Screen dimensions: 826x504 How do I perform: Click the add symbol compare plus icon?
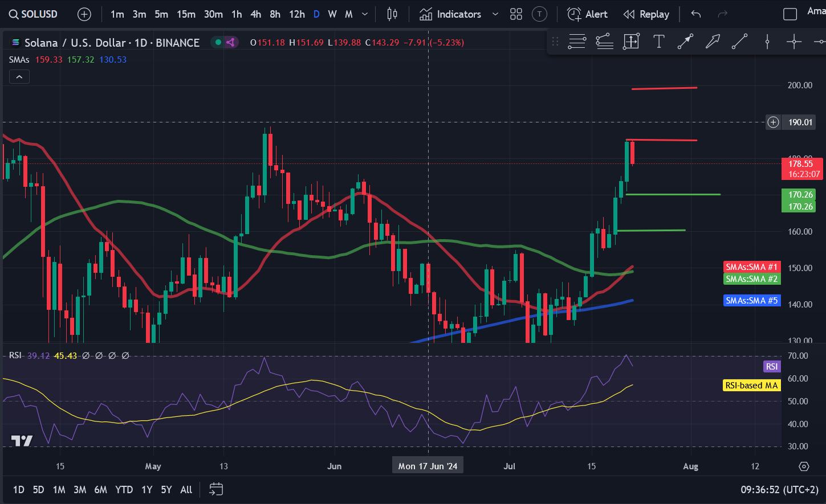click(84, 14)
